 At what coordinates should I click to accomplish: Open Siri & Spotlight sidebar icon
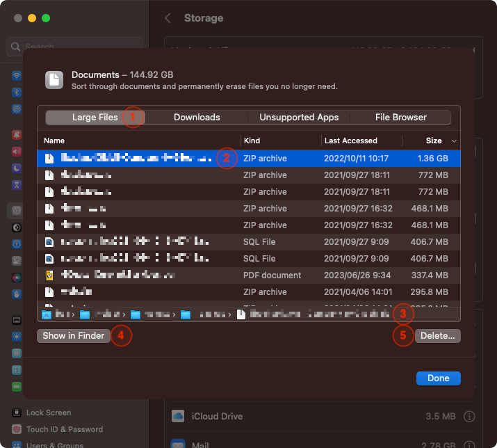tap(17, 278)
